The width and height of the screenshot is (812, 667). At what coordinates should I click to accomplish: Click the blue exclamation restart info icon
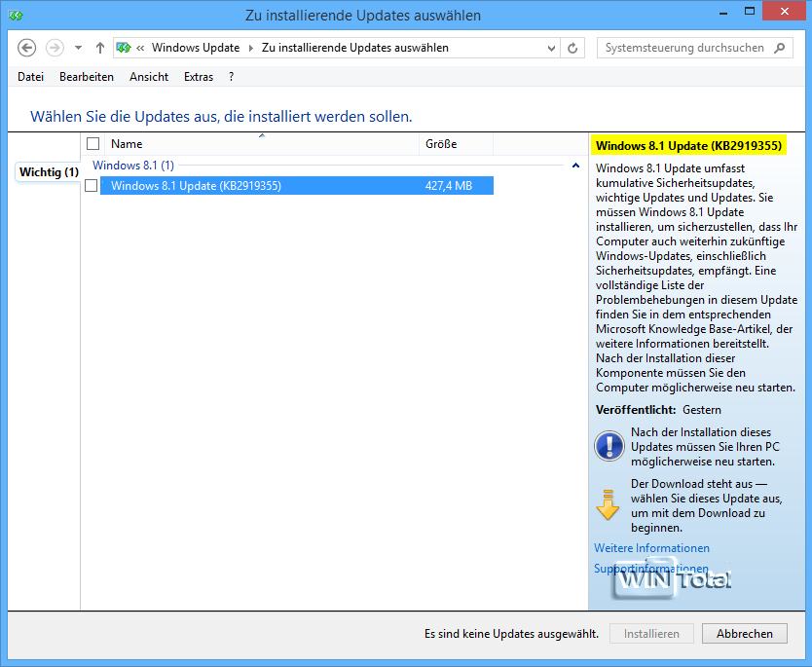point(609,446)
